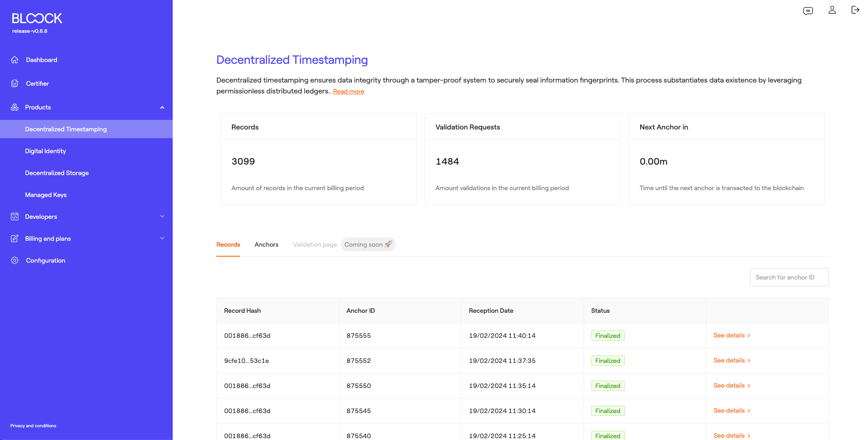Click the Validation page tab
The height and width of the screenshot is (440, 868).
click(315, 244)
